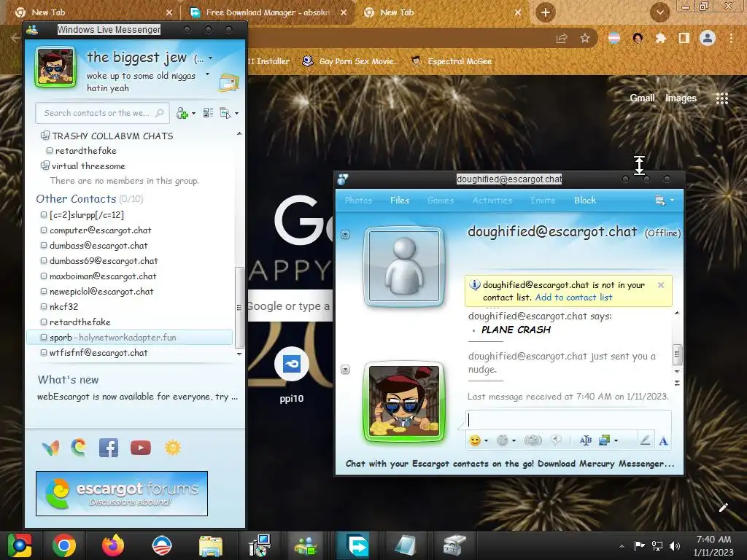This screenshot has width=747, height=560.
Task: Open Firefox from the taskbar
Action: pos(113,545)
